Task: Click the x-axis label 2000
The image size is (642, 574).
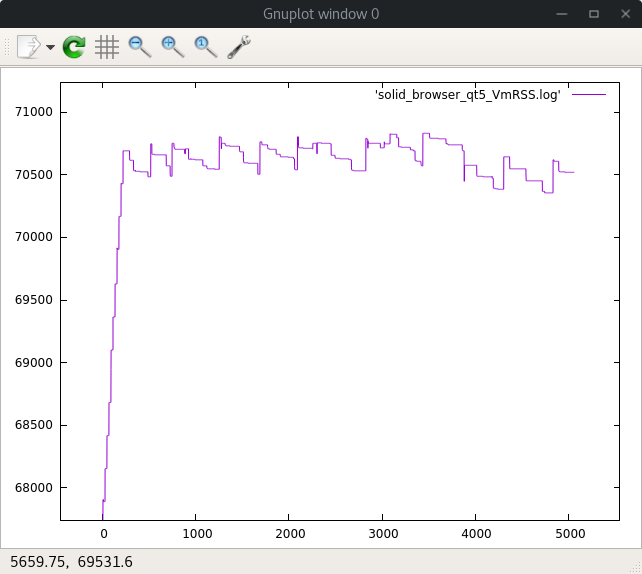Action: click(x=290, y=534)
